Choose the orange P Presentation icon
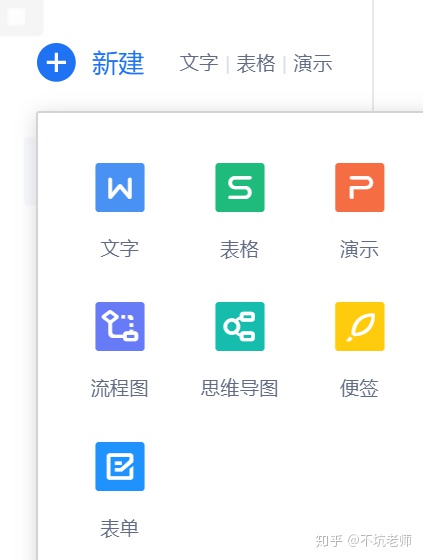Image resolution: width=423 pixels, height=560 pixels. pos(360,188)
